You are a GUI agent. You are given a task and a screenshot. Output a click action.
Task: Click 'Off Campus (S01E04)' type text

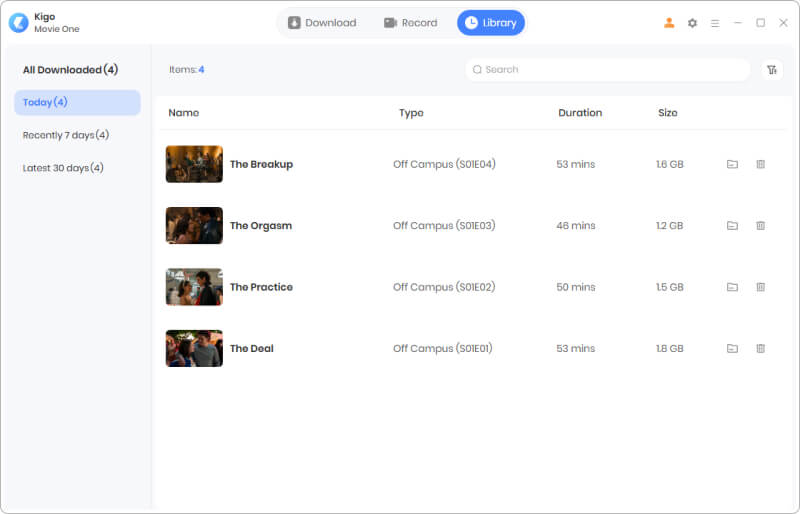[x=444, y=164]
